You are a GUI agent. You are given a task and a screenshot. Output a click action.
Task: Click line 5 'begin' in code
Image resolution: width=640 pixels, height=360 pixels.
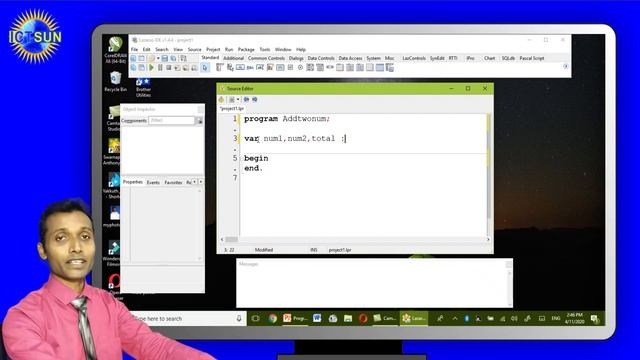pos(256,158)
